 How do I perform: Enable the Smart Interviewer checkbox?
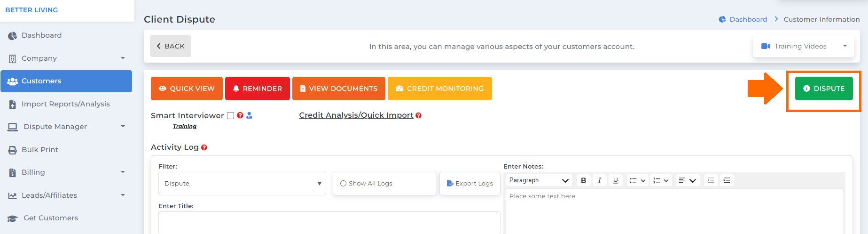[231, 116]
